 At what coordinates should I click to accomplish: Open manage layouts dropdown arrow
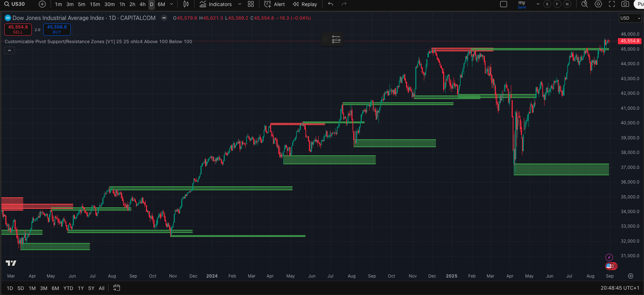point(538,4)
